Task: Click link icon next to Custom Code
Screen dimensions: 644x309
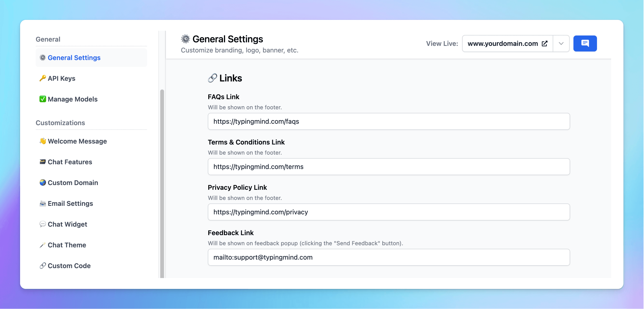Action: (43, 266)
